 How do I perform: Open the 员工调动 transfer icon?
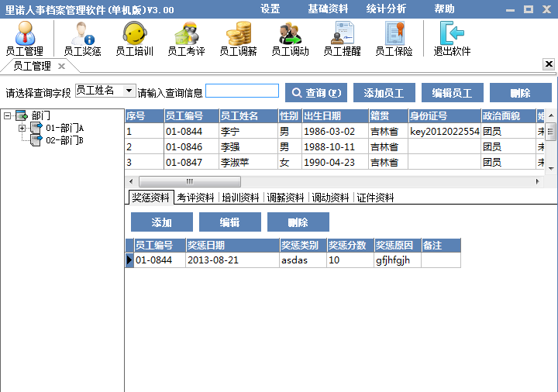click(x=290, y=38)
